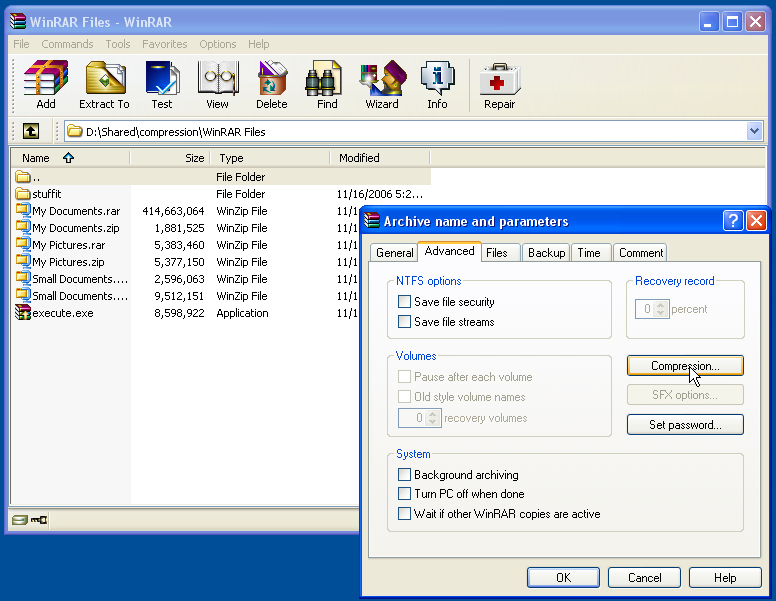This screenshot has height=601, width=776.
Task: Click the recovery volumes spinner arrows
Action: [x=433, y=418]
